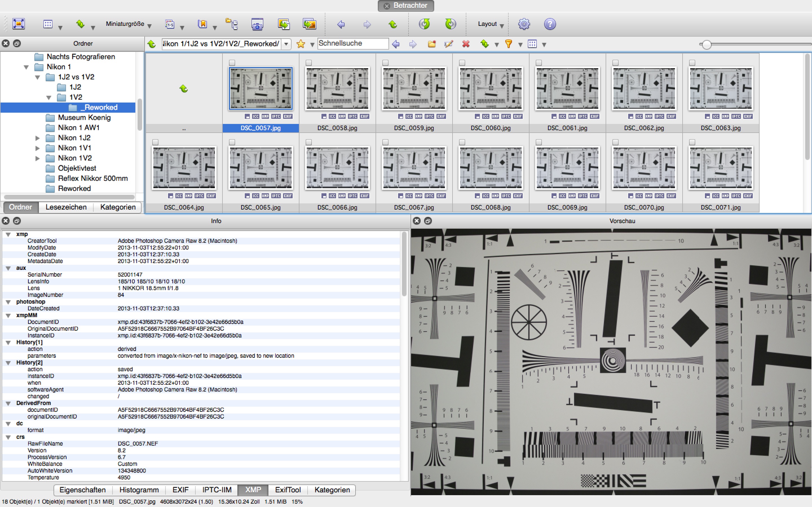Check the box for DSC_0064.jpg thumbnail
The image size is (812, 507).
point(155,142)
